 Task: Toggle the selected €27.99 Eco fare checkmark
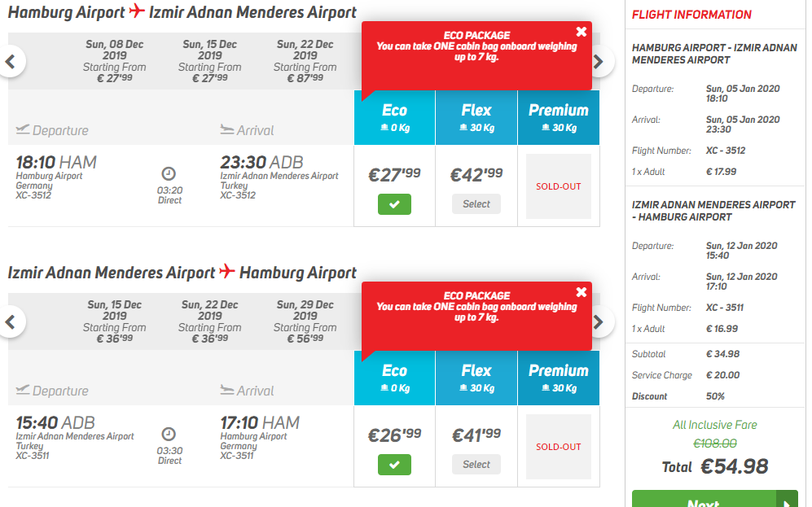tap(395, 204)
